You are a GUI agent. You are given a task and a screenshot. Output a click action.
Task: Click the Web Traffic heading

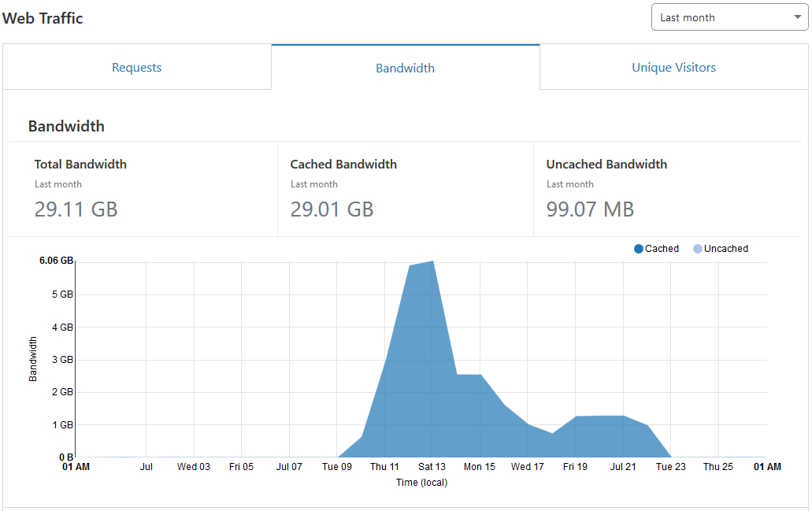pyautogui.click(x=43, y=18)
